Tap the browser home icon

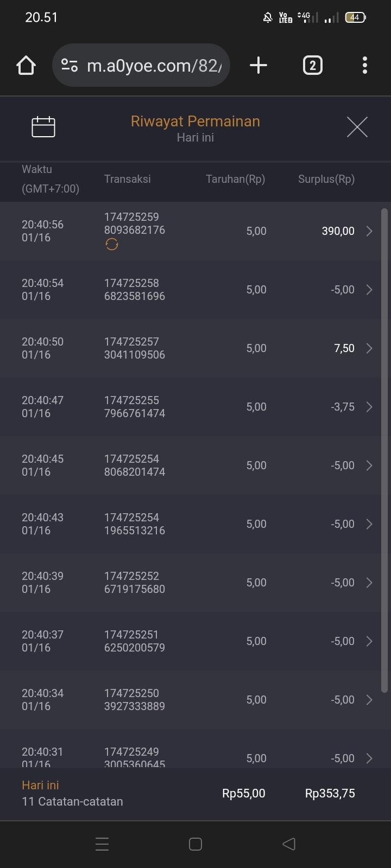tap(26, 66)
